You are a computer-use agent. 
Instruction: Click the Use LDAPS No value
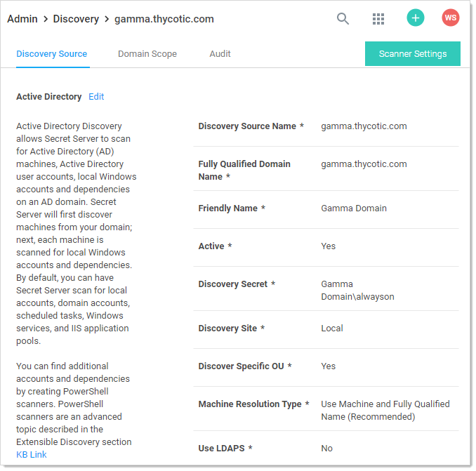327,449
